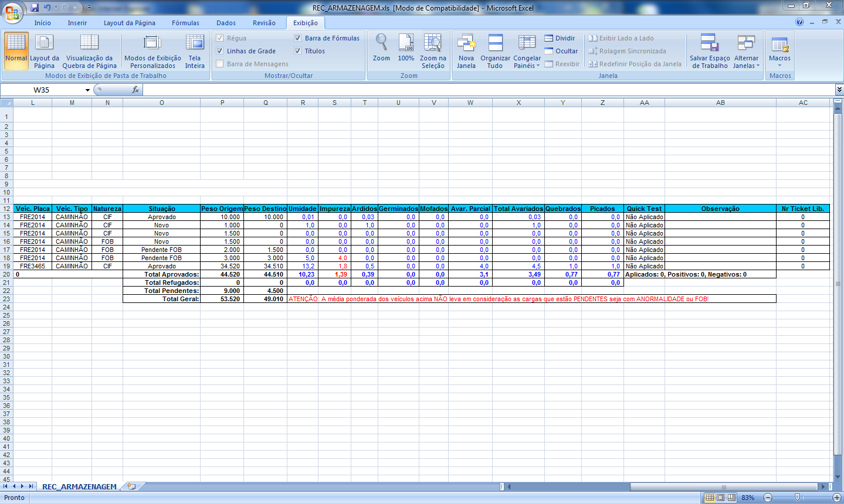The image size is (844, 504).
Task: Click the Dividir window button
Action: [x=560, y=38]
